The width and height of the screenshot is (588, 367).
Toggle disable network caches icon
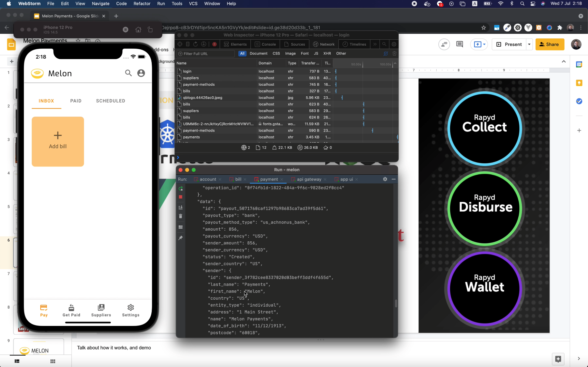pyautogui.click(x=386, y=54)
